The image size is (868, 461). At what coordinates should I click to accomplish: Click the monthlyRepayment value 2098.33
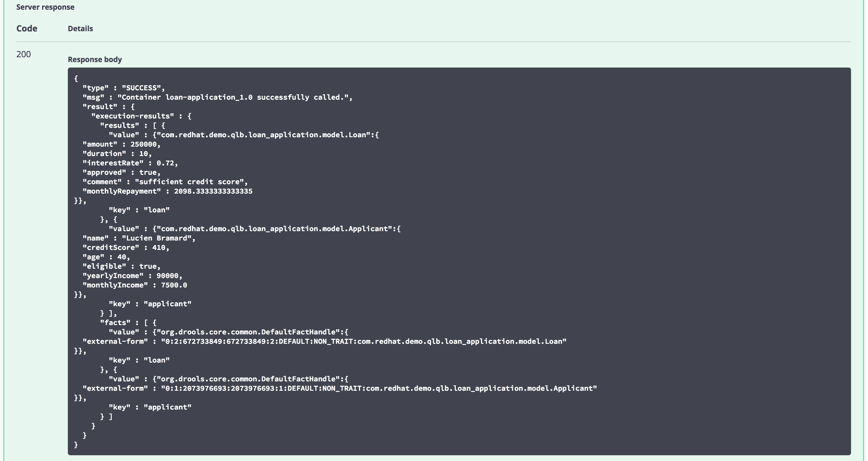click(x=213, y=191)
